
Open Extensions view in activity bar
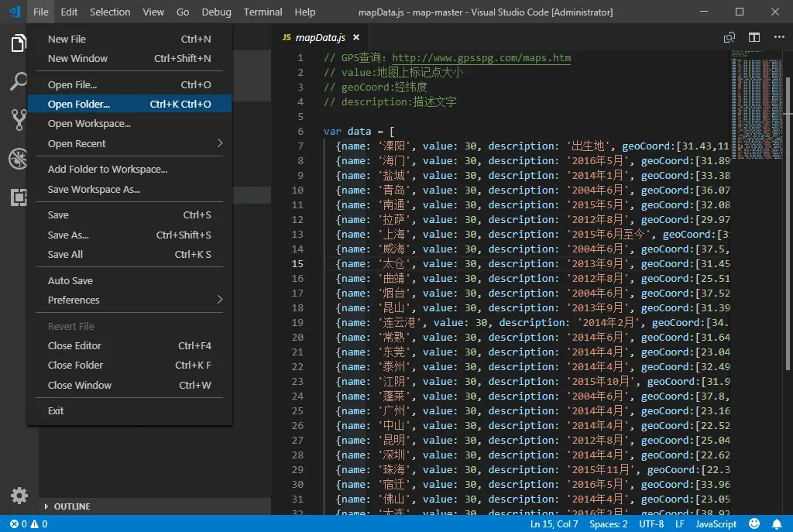19,197
